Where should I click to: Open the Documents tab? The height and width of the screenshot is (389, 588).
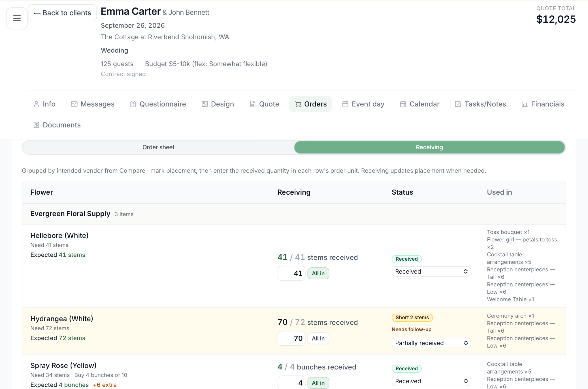[x=57, y=125]
